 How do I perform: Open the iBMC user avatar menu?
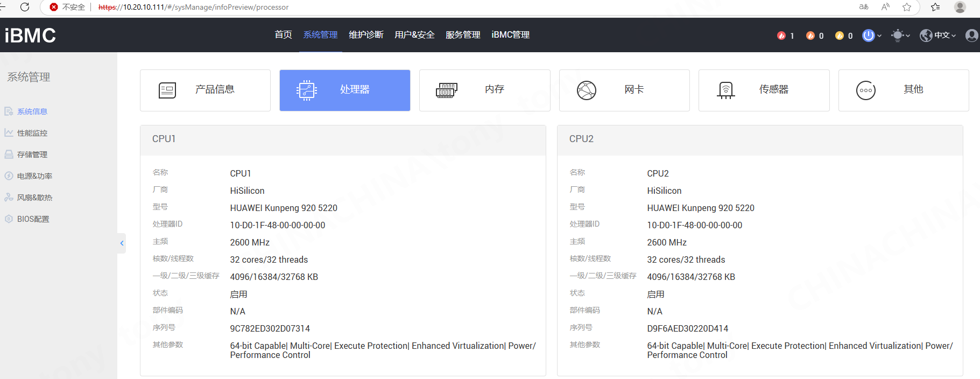tap(971, 36)
